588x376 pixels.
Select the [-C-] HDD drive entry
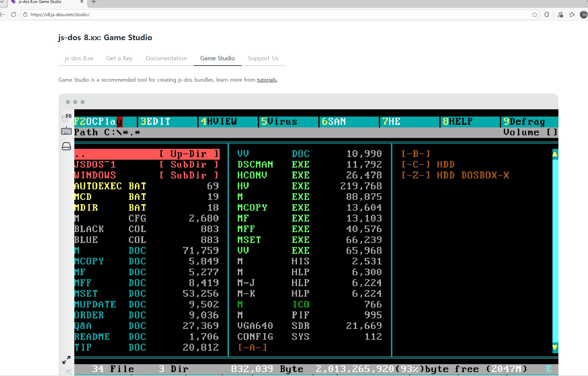(428, 165)
